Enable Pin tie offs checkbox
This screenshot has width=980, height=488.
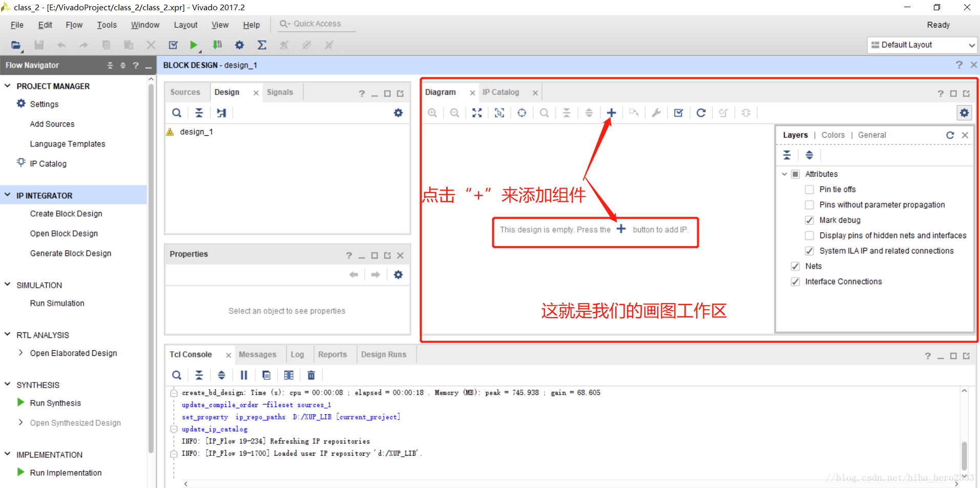click(809, 189)
